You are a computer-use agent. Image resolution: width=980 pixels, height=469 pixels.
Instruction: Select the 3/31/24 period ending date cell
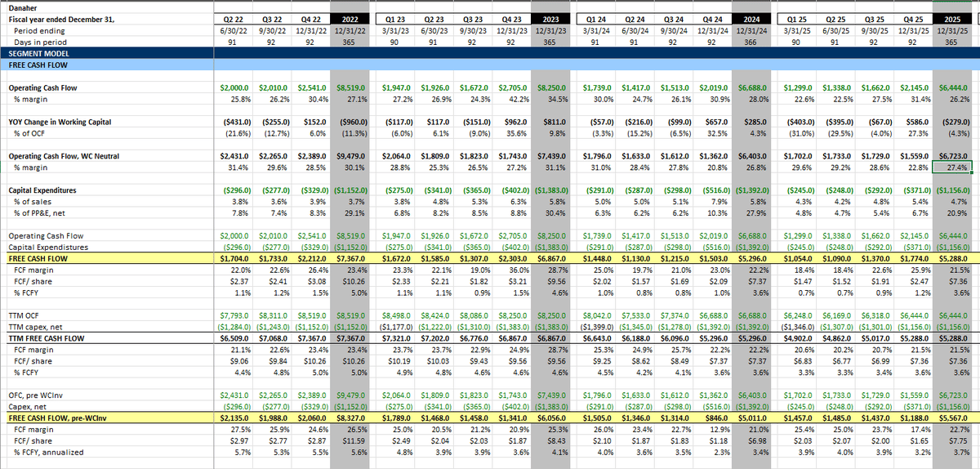click(595, 29)
